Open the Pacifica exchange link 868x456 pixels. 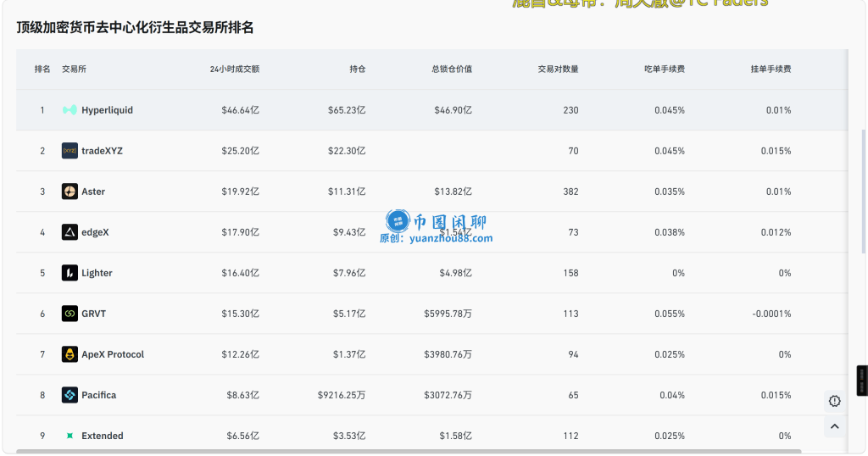[98, 395]
